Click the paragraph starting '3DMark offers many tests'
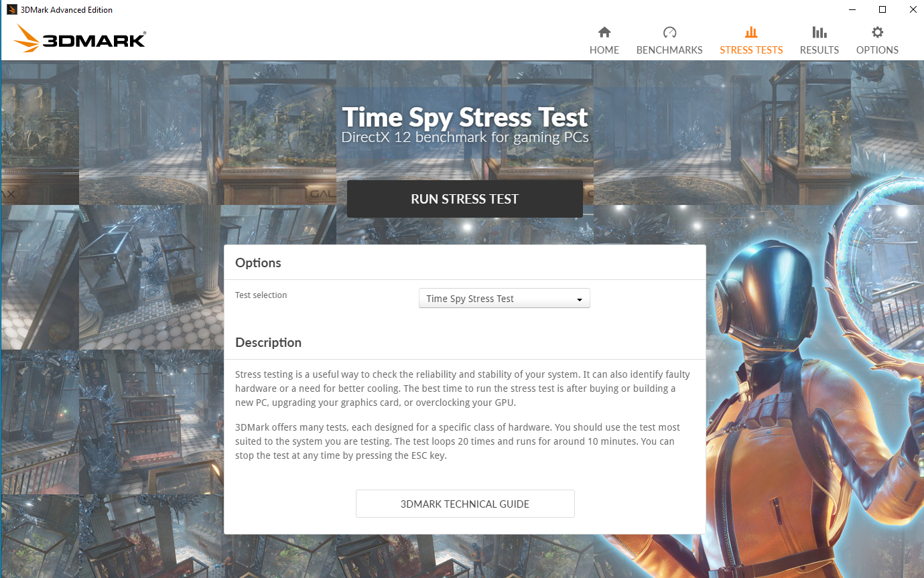Viewport: 924px width, 578px height. (x=458, y=441)
